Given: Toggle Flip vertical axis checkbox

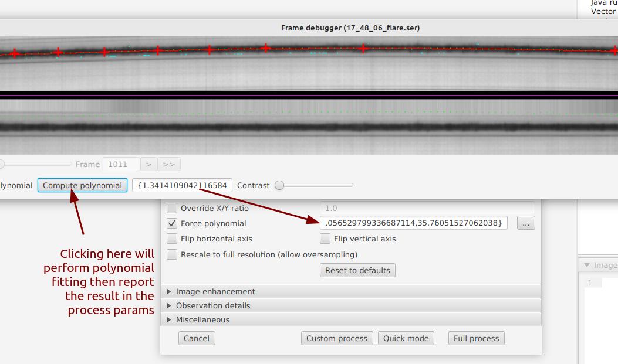Looking at the screenshot, I should (x=325, y=239).
